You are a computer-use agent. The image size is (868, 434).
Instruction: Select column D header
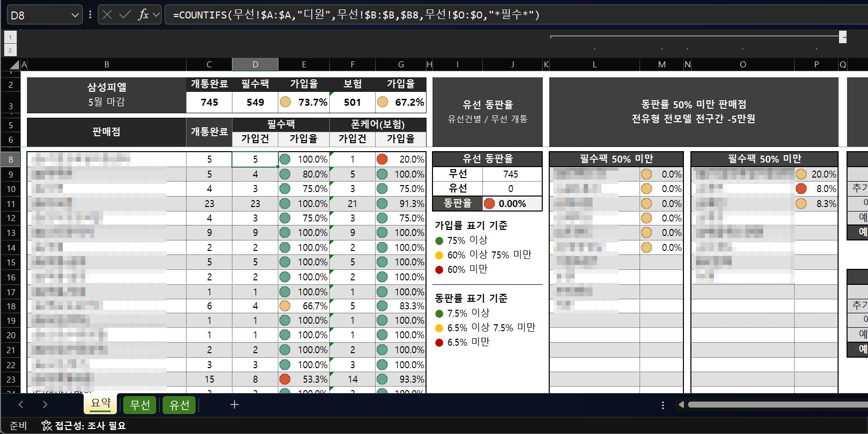tap(255, 64)
